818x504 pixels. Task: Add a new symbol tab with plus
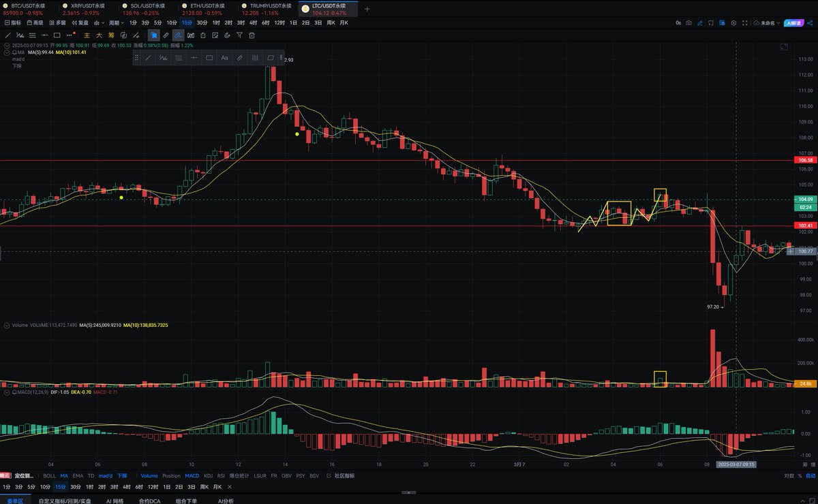coord(367,9)
